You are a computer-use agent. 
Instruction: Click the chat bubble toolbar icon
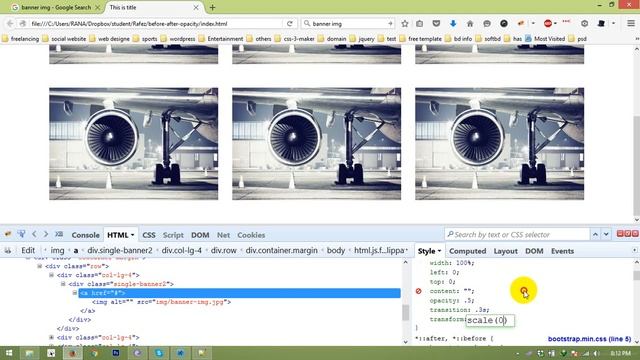point(487,24)
